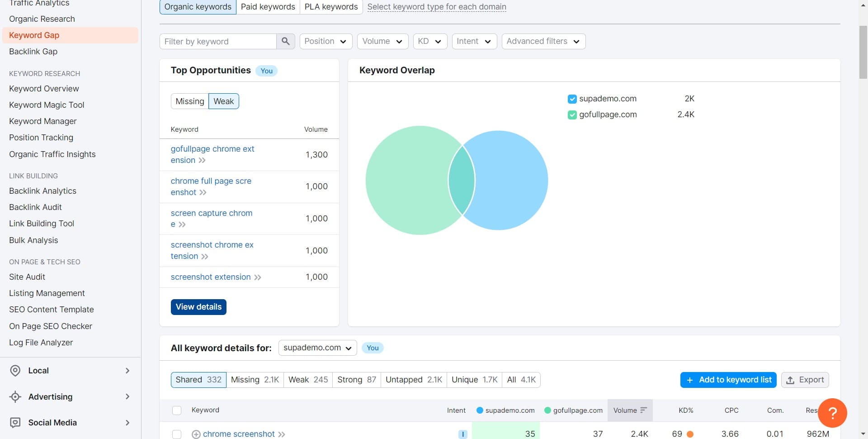Tick the select-all keywords header checkbox
The height and width of the screenshot is (439, 868).
[x=177, y=410]
